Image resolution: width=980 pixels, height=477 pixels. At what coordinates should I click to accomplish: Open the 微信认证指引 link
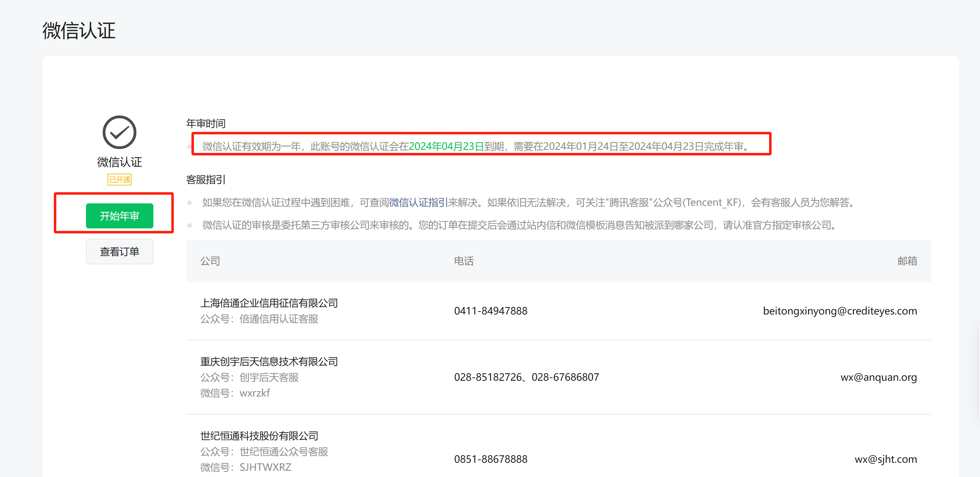click(x=418, y=202)
